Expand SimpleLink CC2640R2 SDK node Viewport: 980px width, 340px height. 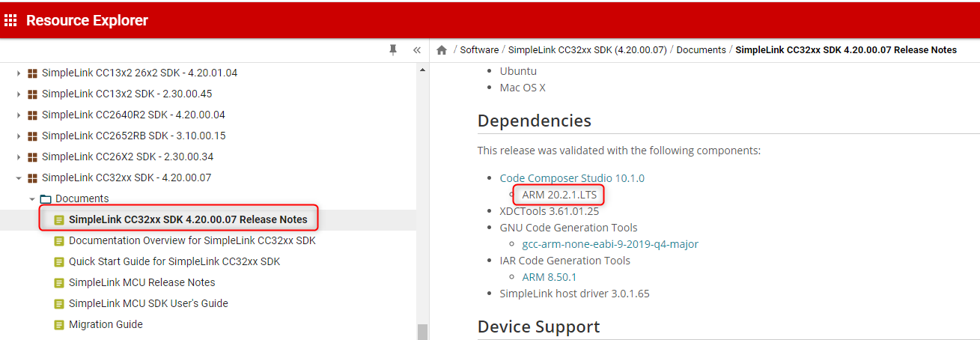[x=19, y=115]
